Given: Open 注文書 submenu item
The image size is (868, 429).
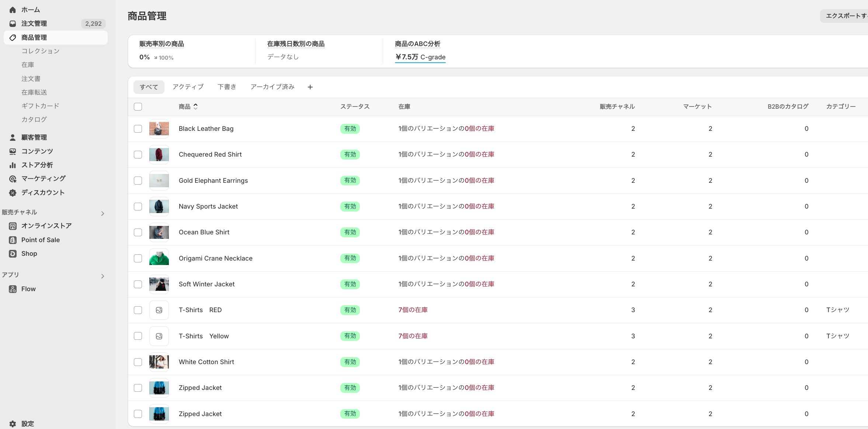Looking at the screenshot, I should [31, 79].
